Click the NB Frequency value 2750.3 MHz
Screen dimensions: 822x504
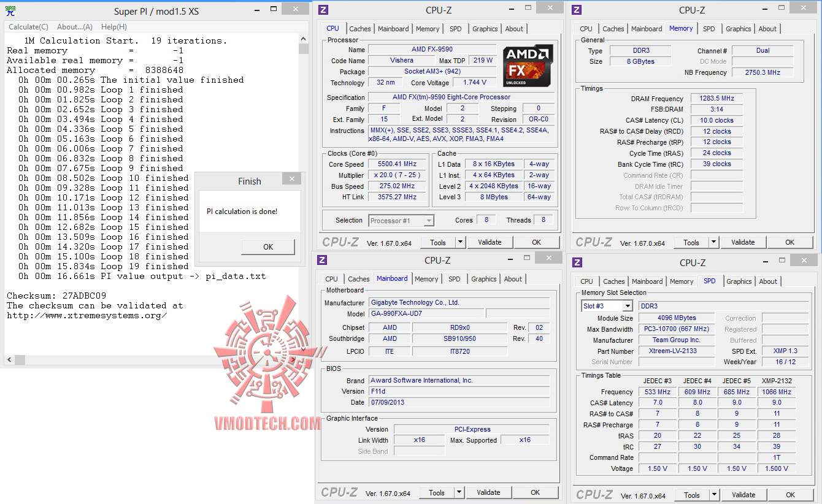coord(762,72)
